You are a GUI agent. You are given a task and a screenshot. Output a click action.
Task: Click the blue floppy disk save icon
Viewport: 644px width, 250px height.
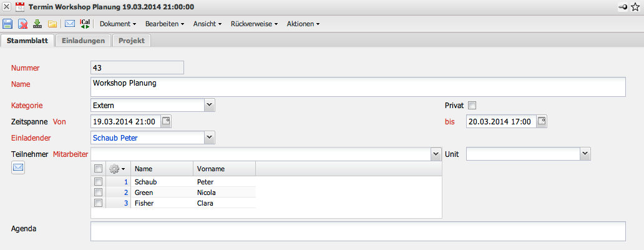pyautogui.click(x=7, y=24)
